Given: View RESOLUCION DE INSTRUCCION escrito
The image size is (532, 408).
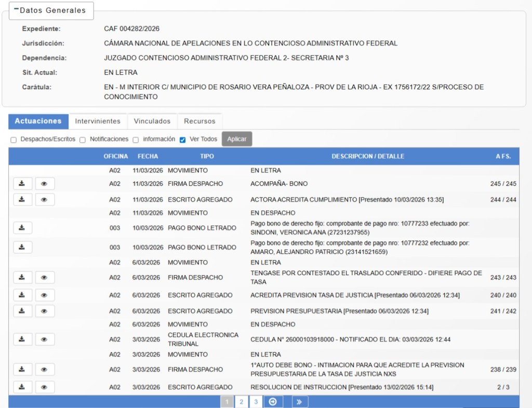Looking at the screenshot, I should point(45,387).
